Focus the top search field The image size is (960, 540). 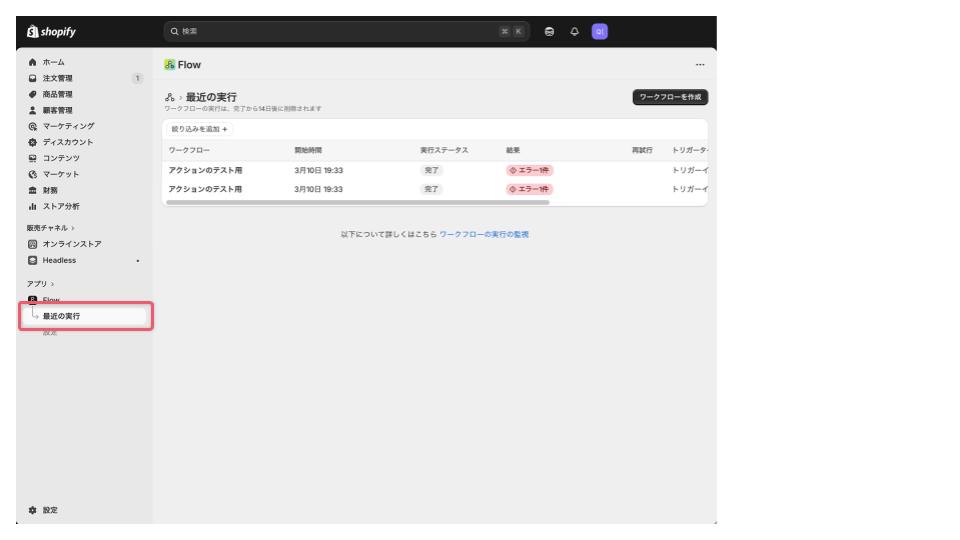tap(346, 31)
